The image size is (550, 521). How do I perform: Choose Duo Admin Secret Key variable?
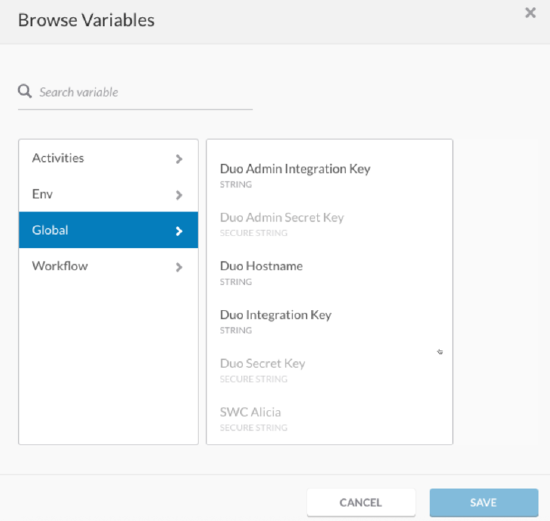329,224
